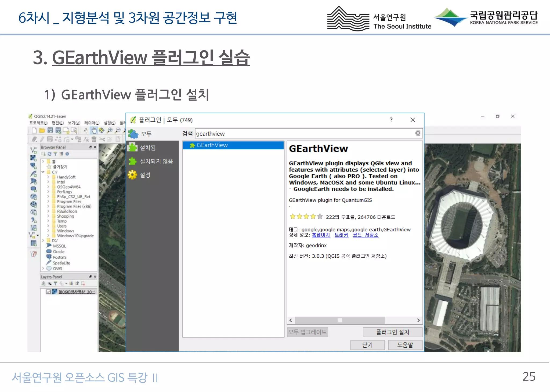Click the Filter Browser funnel icon
550x392 pixels.
click(55, 154)
